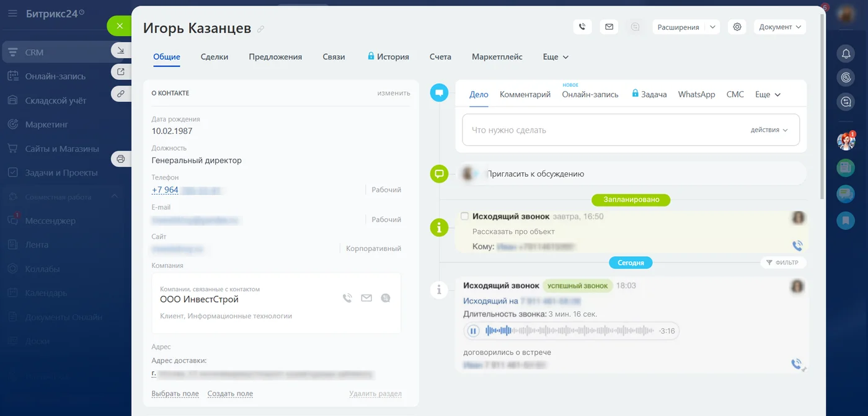Expand the Еще menu after СМС
The width and height of the screenshot is (868, 416).
point(768,94)
